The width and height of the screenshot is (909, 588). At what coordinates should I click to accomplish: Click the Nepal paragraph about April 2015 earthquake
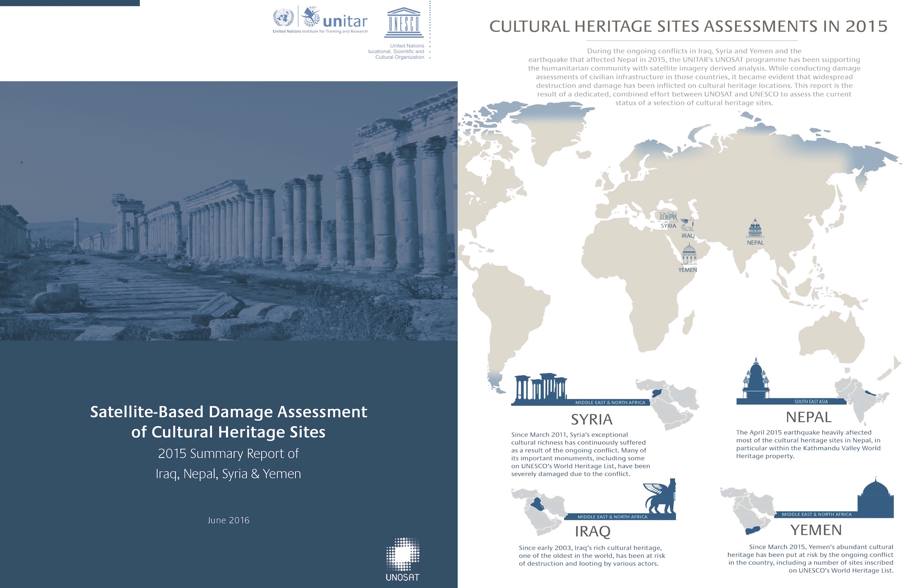[x=808, y=444]
